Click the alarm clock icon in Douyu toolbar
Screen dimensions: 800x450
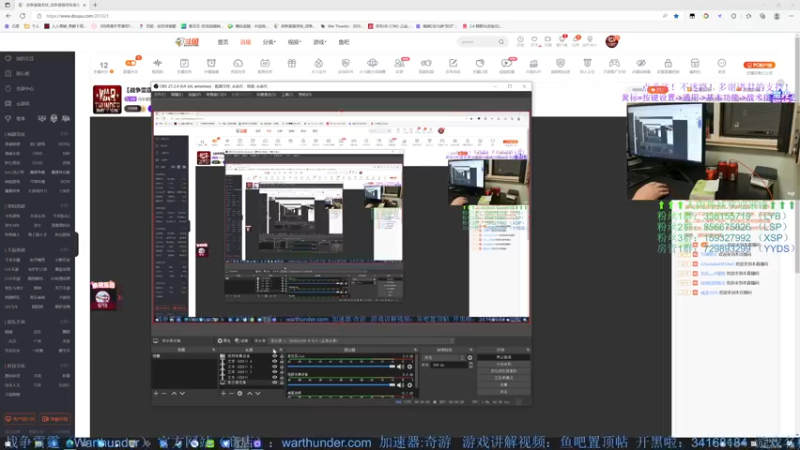pos(211,63)
